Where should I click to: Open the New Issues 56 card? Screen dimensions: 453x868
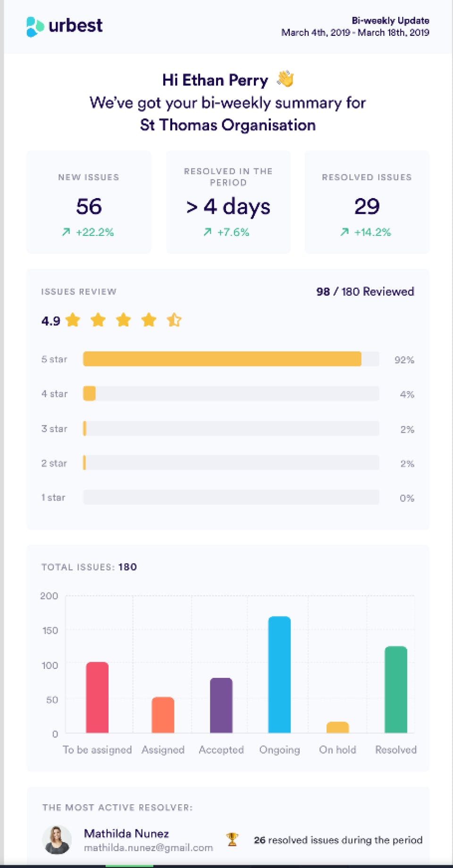click(89, 202)
